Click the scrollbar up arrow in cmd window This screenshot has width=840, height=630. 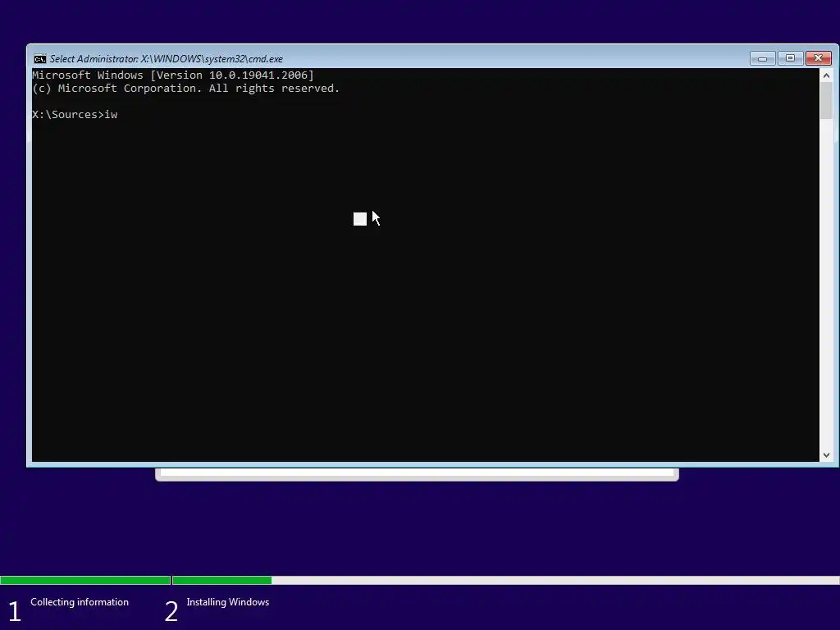tap(826, 75)
